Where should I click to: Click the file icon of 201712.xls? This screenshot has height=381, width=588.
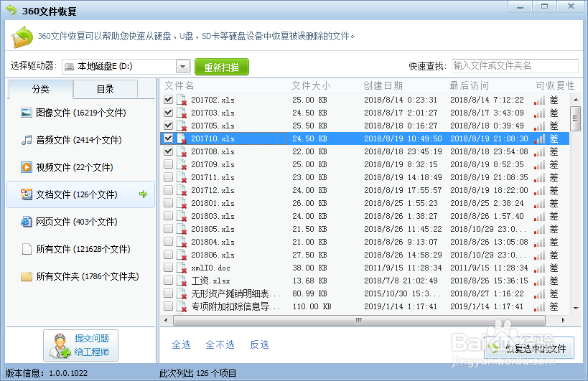click(x=182, y=190)
